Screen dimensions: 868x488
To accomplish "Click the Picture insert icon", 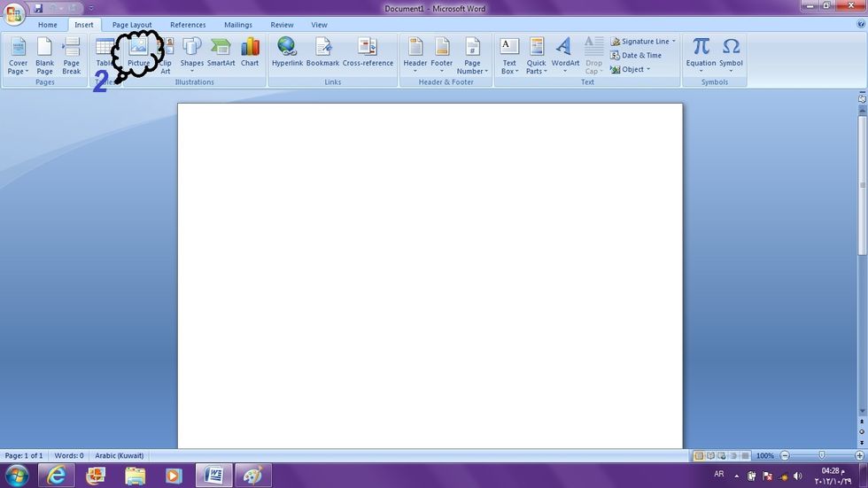I will click(138, 52).
